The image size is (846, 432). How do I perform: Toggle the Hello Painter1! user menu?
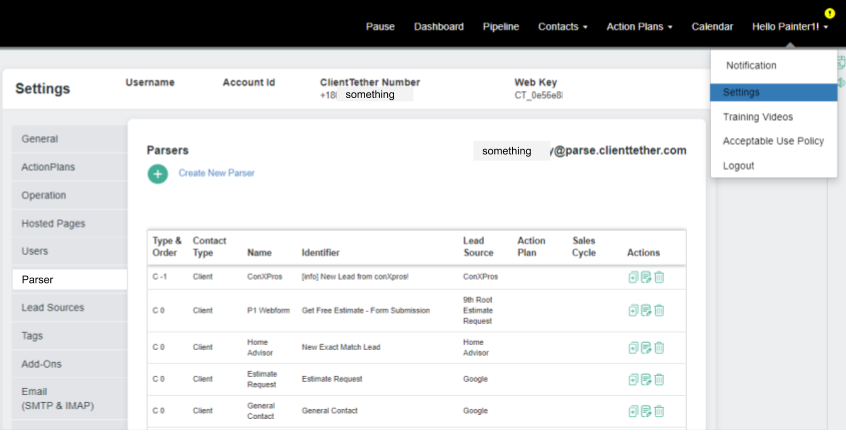pos(790,26)
